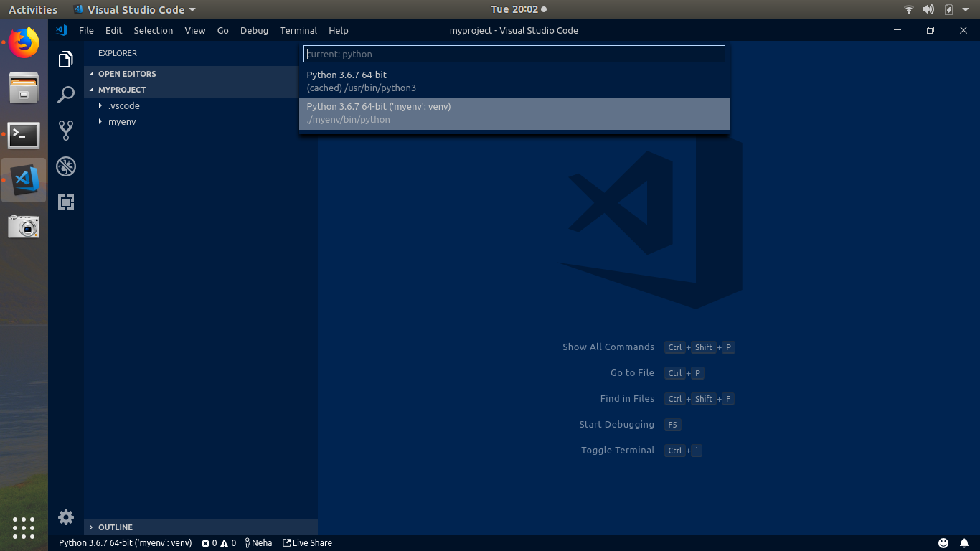Launch Firefox from the dock
The height and width of the screenshot is (551, 980).
(x=23, y=42)
